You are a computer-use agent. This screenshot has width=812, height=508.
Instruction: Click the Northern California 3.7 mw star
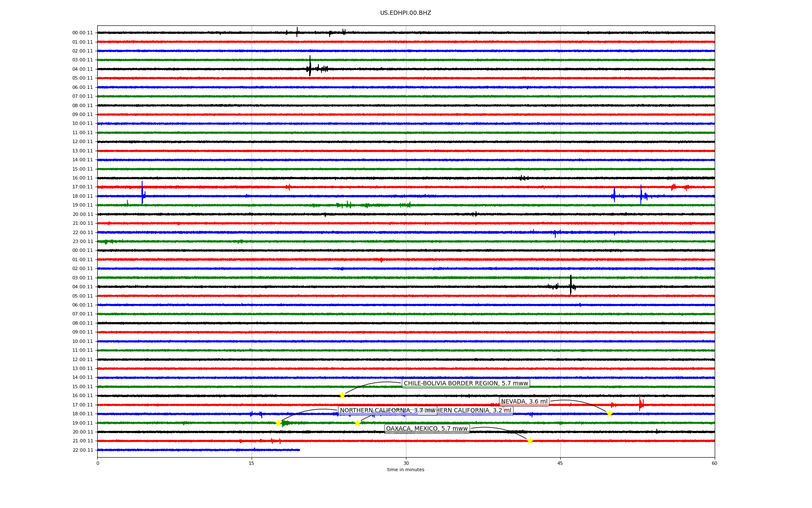coord(278,423)
